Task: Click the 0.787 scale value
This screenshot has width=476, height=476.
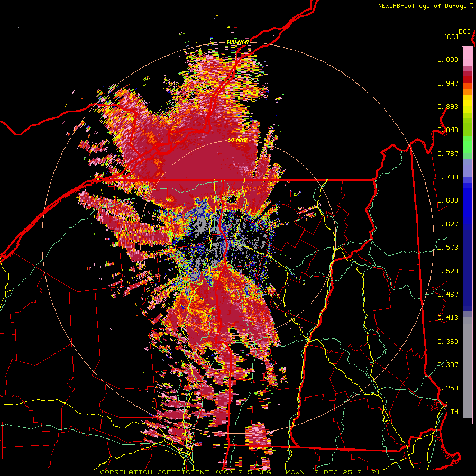Action: point(448,153)
